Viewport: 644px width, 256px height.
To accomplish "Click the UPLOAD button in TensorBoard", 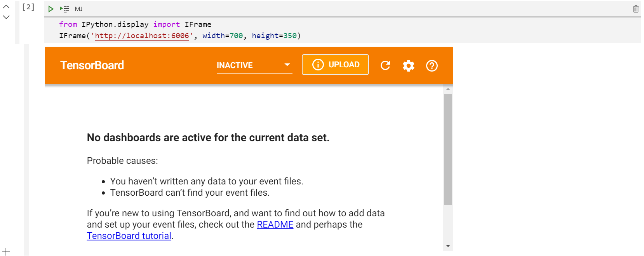I will [335, 65].
